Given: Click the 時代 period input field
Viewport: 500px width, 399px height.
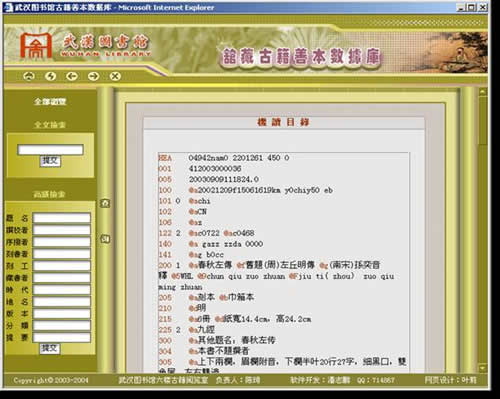Looking at the screenshot, I should pyautogui.click(x=62, y=290).
